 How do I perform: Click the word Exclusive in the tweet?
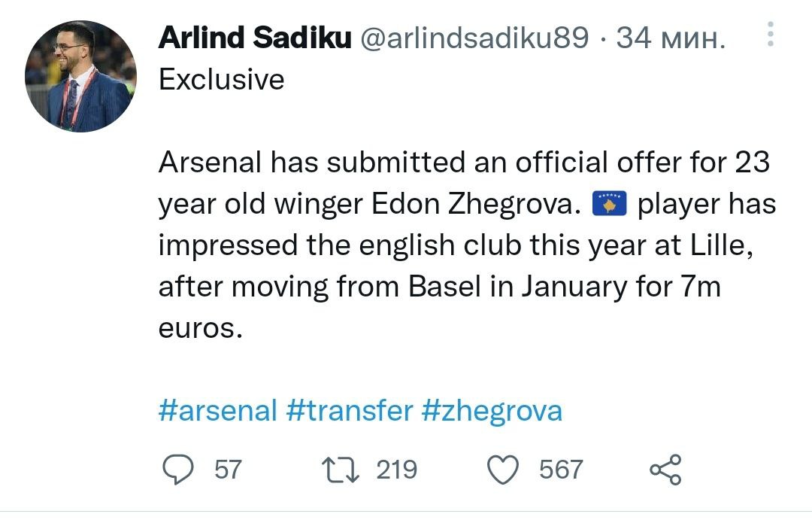click(222, 80)
